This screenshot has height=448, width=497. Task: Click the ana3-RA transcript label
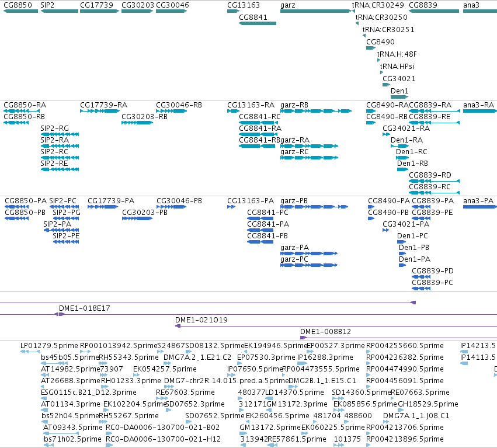[x=479, y=105]
